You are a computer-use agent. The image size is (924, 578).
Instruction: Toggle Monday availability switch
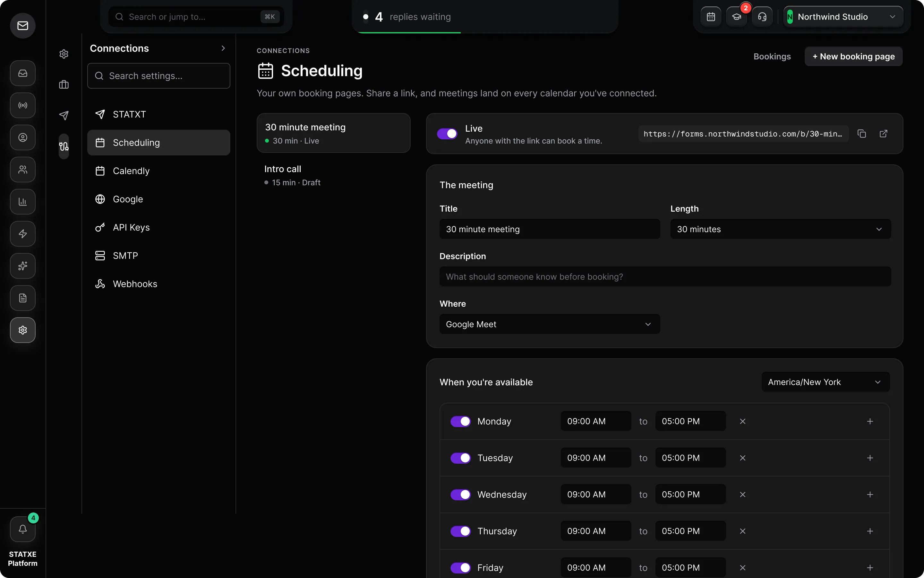point(460,421)
